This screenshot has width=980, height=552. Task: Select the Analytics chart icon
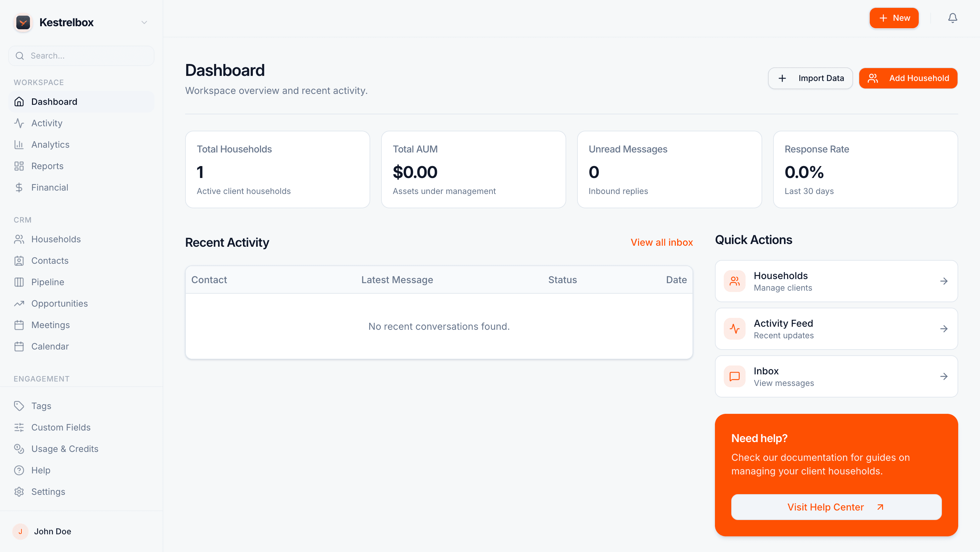click(19, 144)
